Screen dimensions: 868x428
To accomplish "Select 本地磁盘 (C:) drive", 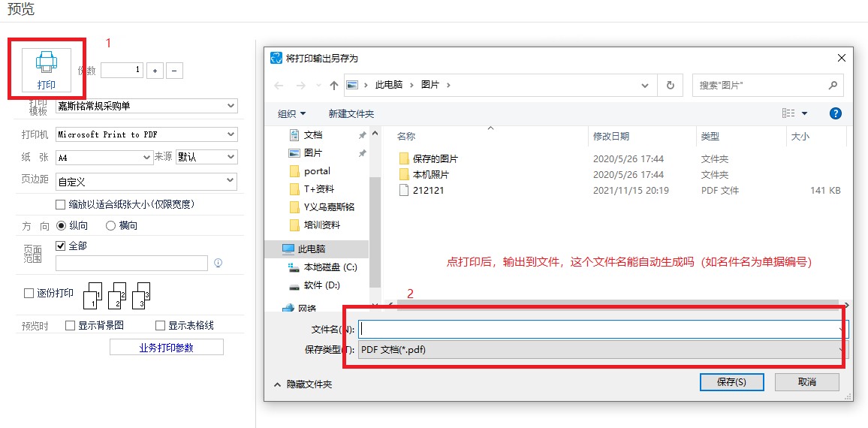I will pos(324,267).
